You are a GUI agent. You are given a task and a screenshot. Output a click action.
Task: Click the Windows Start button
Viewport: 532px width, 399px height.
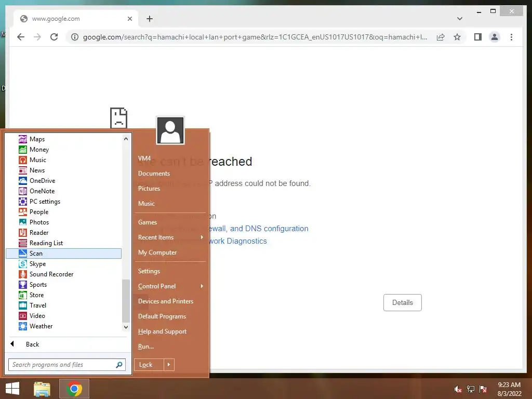tap(12, 389)
